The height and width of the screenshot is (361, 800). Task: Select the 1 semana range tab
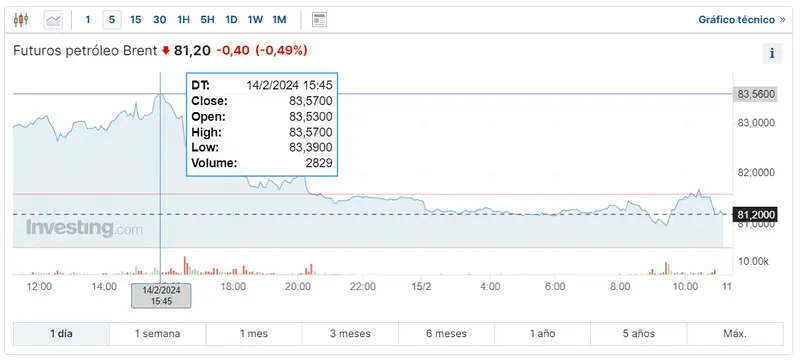pyautogui.click(x=158, y=334)
